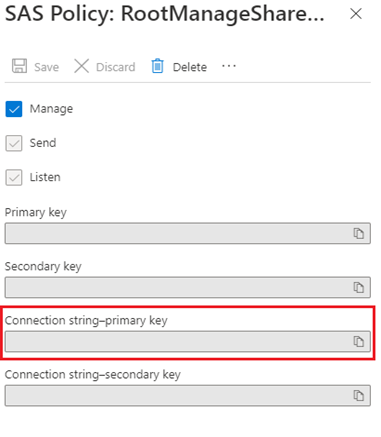
Task: Click the Discard X icon in toolbar
Action: click(x=81, y=66)
